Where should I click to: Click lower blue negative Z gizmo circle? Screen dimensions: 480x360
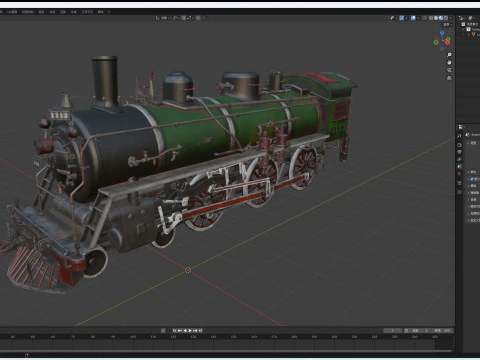click(442, 49)
